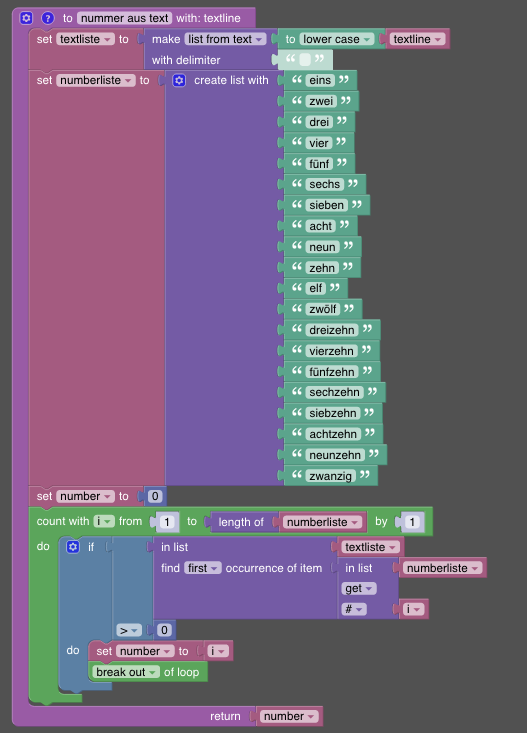Viewport: 527px width, 733px height.
Task: Open the number dropdown in 'set number to 0'
Action: (86, 496)
